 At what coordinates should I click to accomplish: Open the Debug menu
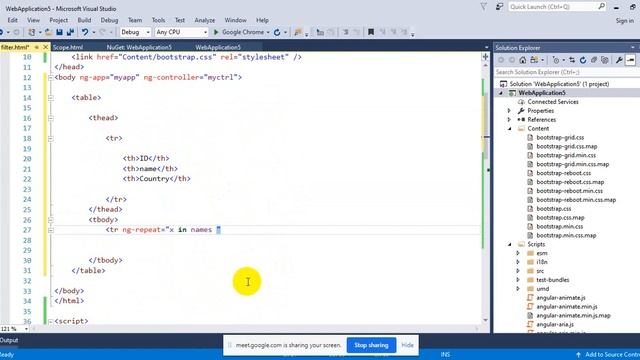(x=109, y=20)
